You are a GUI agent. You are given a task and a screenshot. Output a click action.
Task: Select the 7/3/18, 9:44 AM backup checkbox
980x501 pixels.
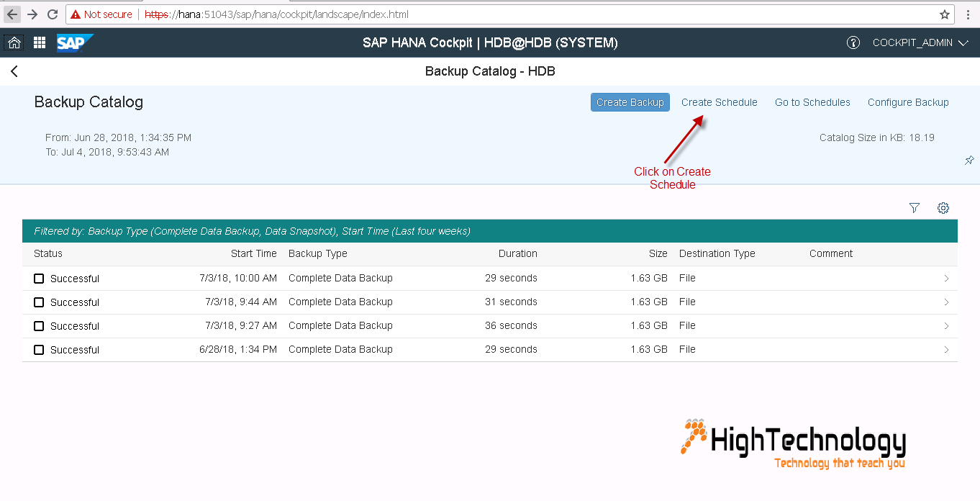(x=39, y=302)
